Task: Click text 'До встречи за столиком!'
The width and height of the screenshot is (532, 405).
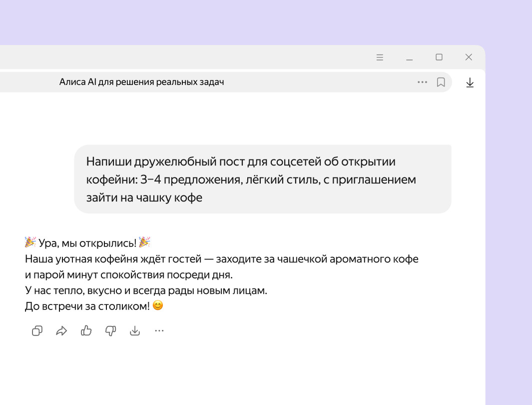Action: [87, 306]
